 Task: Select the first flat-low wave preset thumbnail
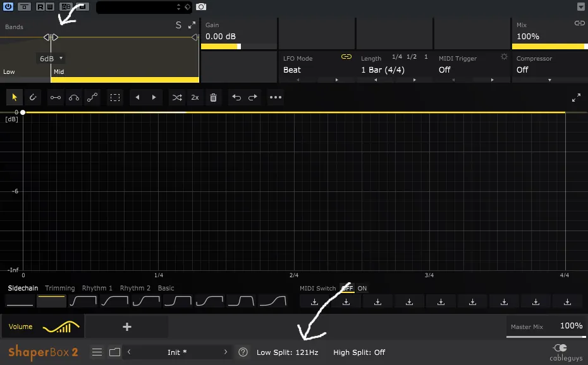coord(20,301)
